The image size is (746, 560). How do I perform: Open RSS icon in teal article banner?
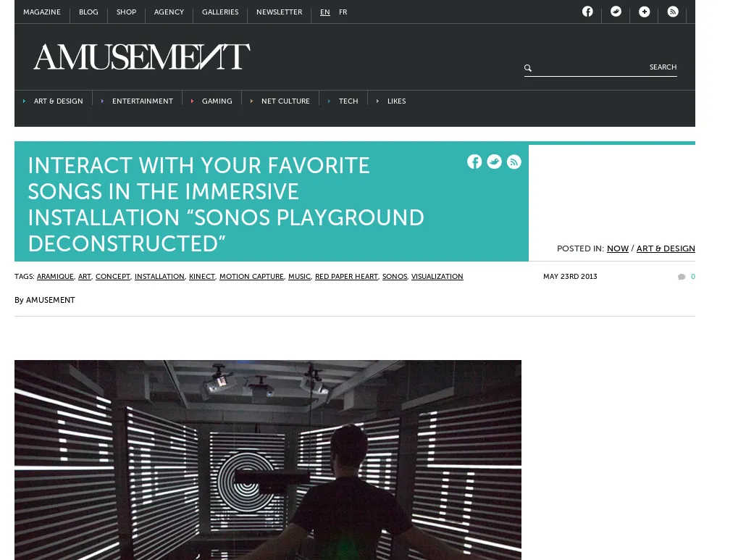[x=514, y=162]
